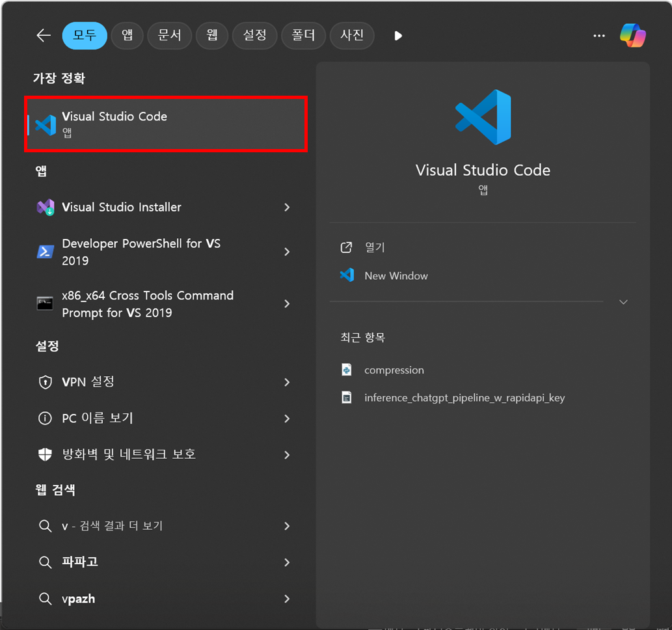Switch to the 설정 filter tab
Image resolution: width=672 pixels, height=630 pixels.
coord(254,36)
